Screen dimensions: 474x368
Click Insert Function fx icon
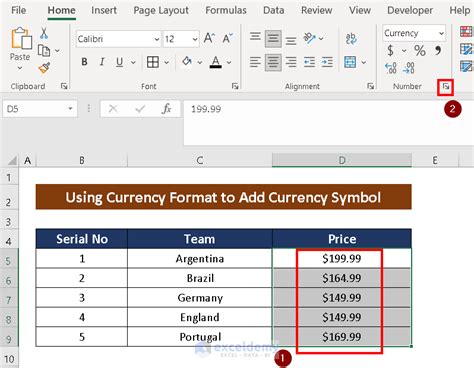click(x=166, y=109)
